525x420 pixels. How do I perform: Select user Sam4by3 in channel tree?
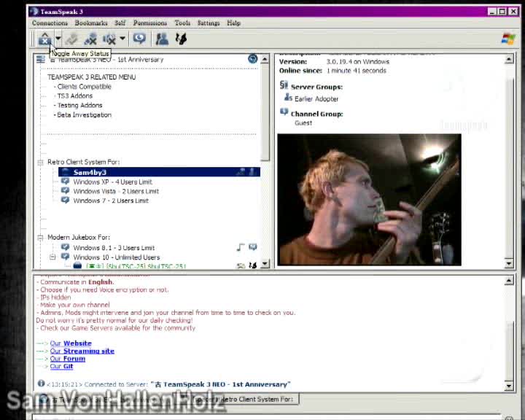[x=159, y=172]
